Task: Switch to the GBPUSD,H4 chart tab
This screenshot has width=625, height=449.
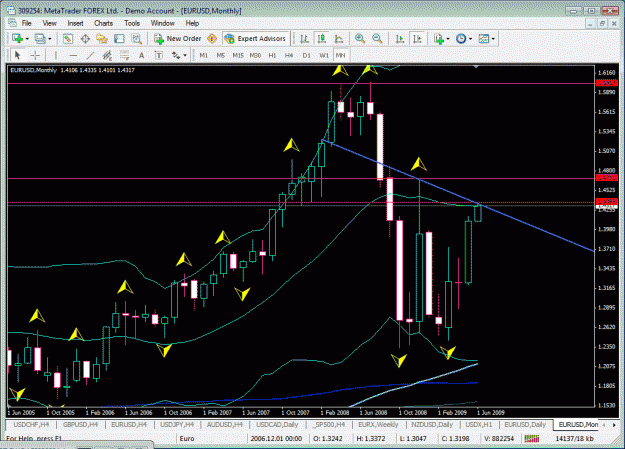Action: click(x=80, y=425)
